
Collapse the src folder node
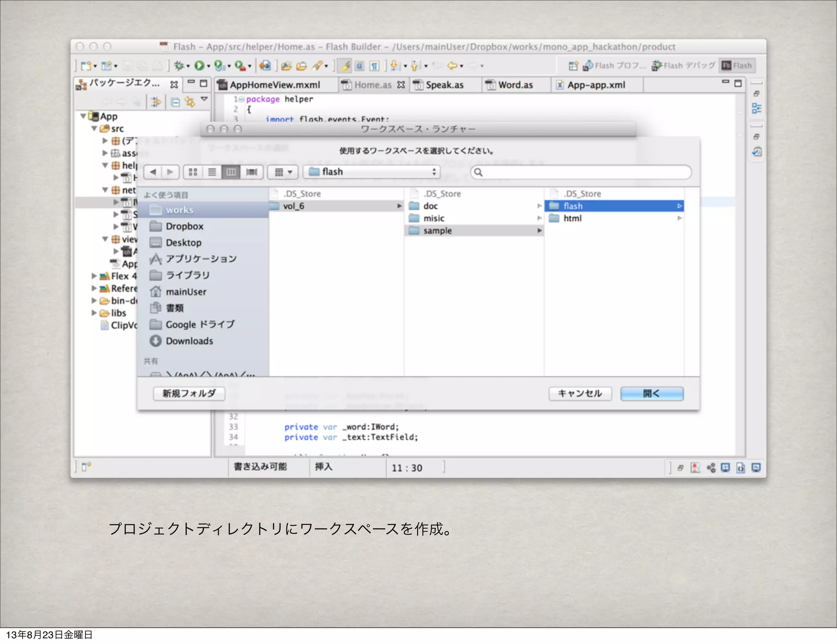(x=94, y=128)
